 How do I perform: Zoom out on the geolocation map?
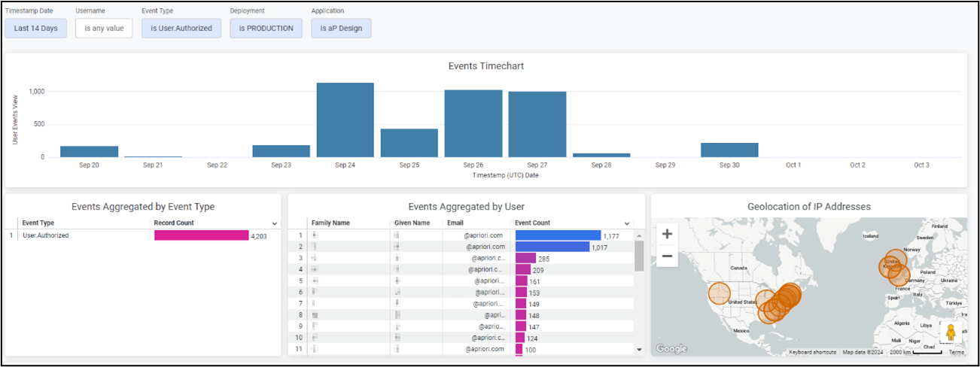(667, 257)
